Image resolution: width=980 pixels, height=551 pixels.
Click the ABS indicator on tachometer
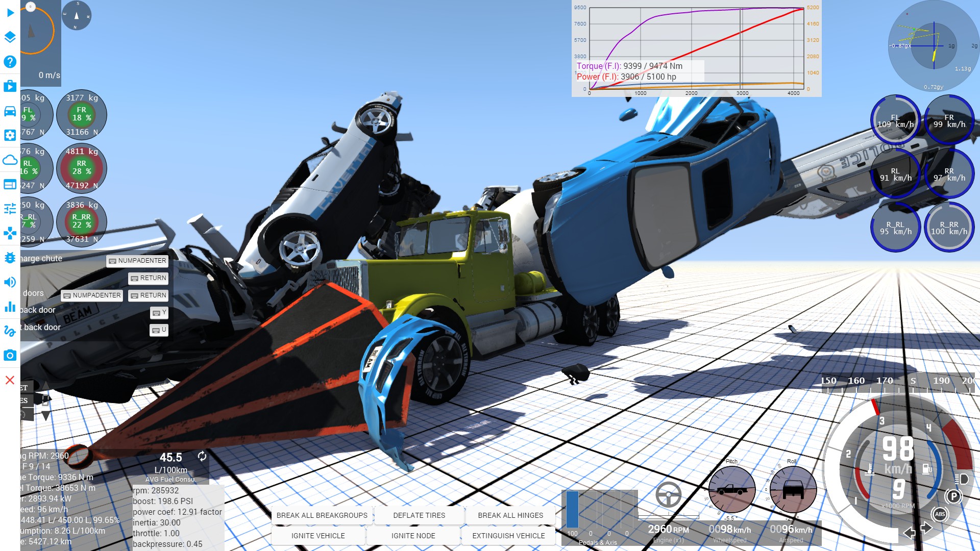pos(940,514)
